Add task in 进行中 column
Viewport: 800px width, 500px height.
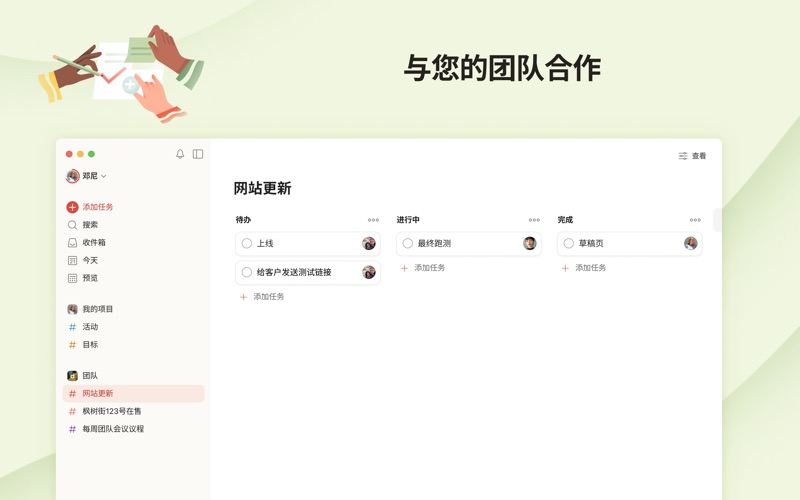(x=430, y=268)
